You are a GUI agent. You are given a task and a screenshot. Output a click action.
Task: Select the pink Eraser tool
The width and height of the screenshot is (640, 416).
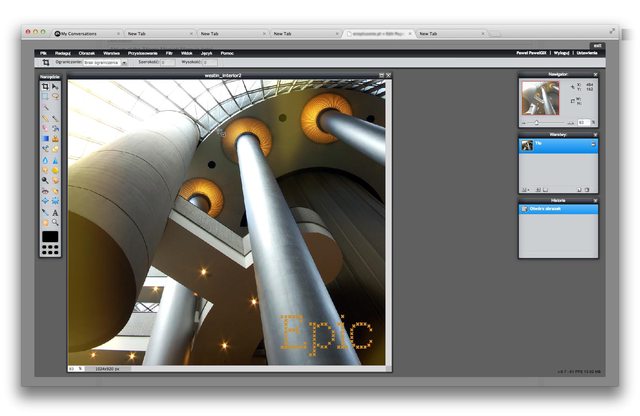coord(45,128)
